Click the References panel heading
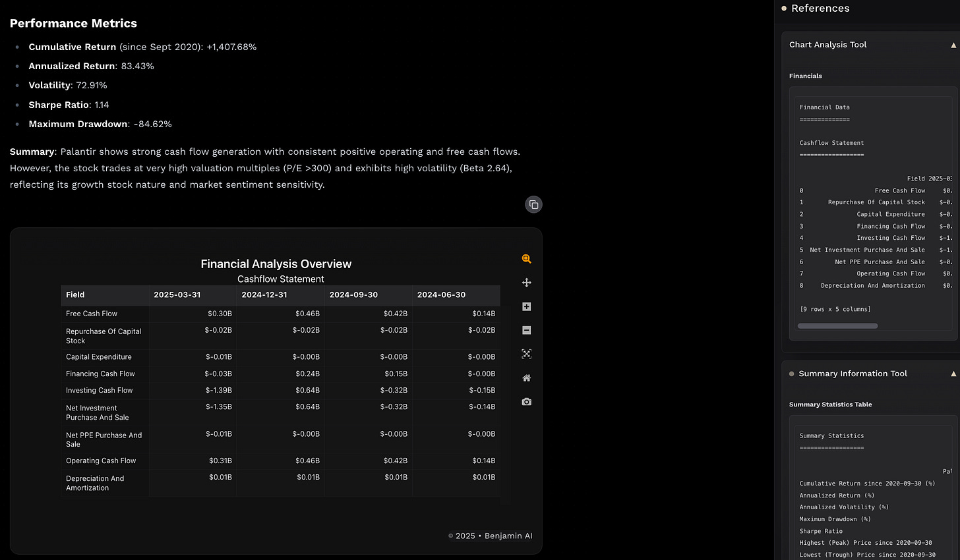Image resolution: width=960 pixels, height=560 pixels. point(820,8)
